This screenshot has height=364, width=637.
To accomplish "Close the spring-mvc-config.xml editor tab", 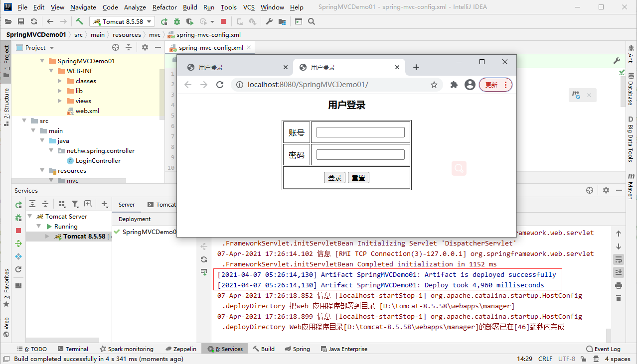I will [x=249, y=48].
